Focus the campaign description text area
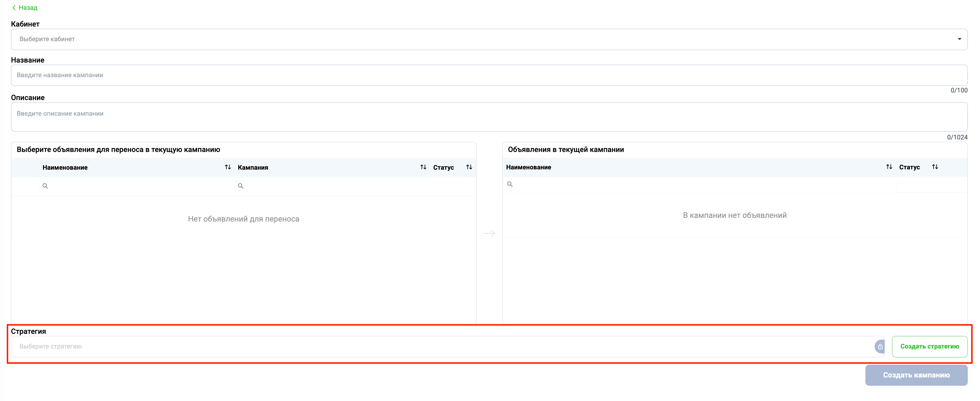This screenshot has width=980, height=401. coord(489,117)
